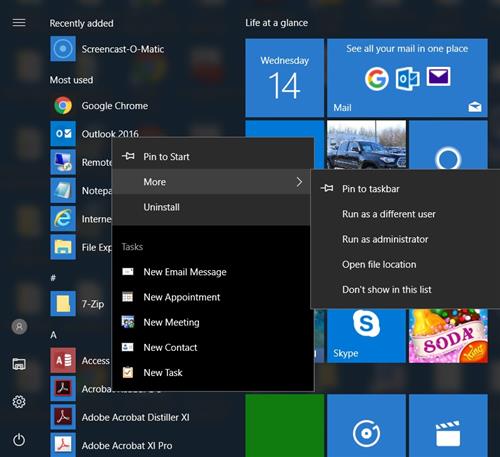Screen dimensions: 500x457
Task: Click the New Meeting icon
Action: (128, 322)
